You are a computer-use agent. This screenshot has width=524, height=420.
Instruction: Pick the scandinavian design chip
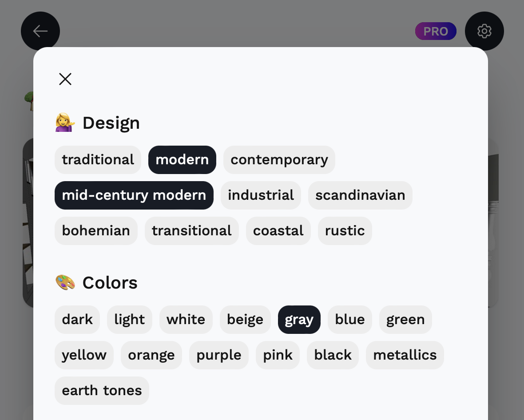(360, 195)
